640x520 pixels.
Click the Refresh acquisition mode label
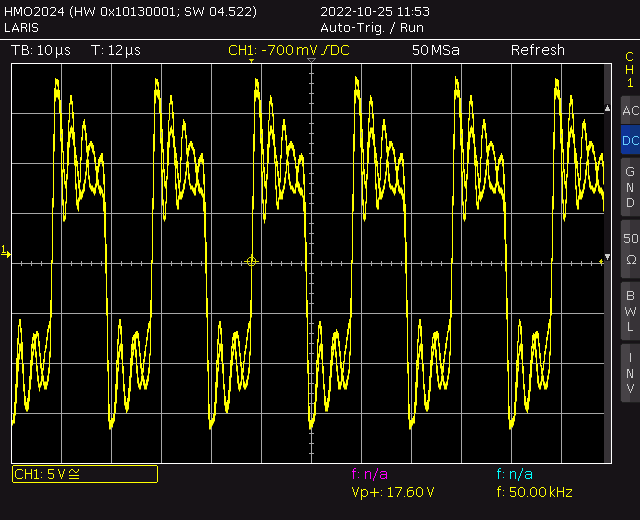tap(538, 50)
